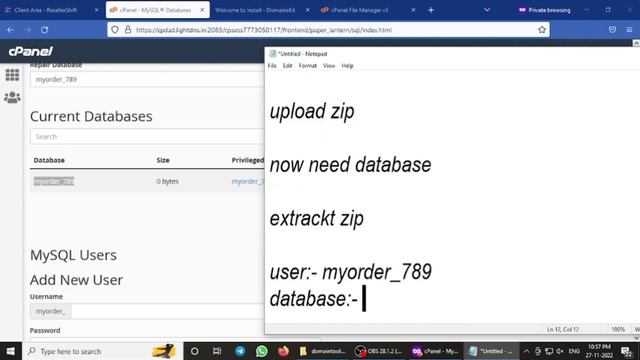The height and width of the screenshot is (360, 640).
Task: Click the volume speaker tray icon
Action: (x=560, y=351)
